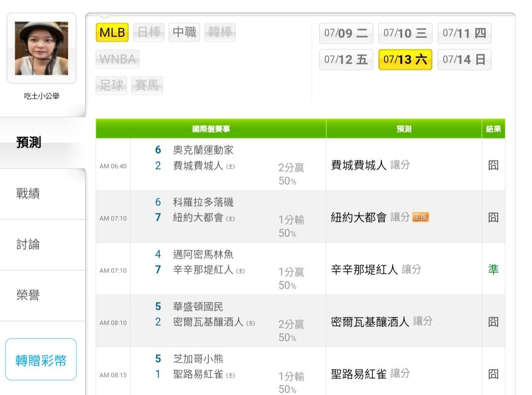Click score 4 beside 邁阿密馬林魚

tap(158, 255)
